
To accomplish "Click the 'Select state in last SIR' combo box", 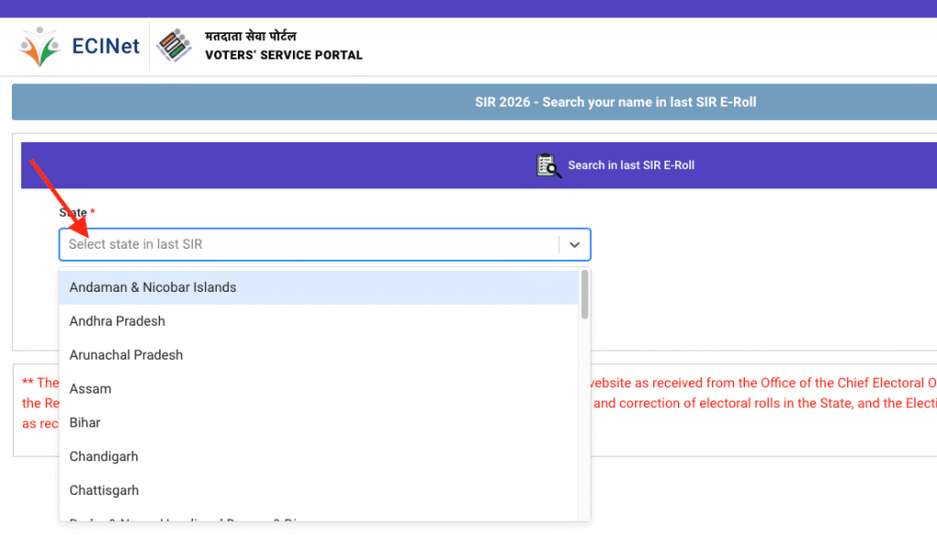I will (x=275, y=244).
